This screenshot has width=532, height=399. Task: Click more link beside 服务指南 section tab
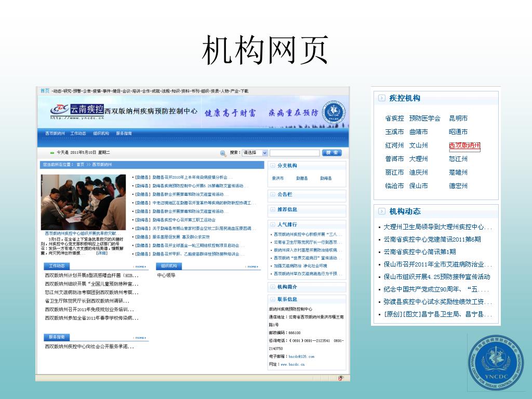[x=140, y=338]
